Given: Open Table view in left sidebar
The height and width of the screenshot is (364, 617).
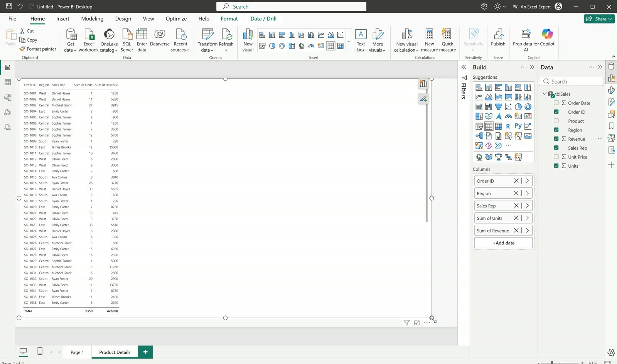Looking at the screenshot, I should 8,82.
